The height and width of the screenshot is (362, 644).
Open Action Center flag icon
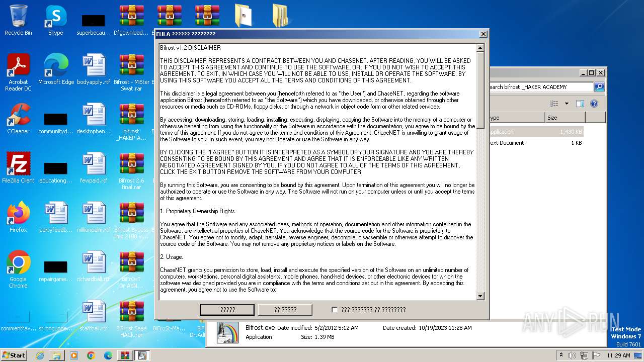[x=596, y=355]
